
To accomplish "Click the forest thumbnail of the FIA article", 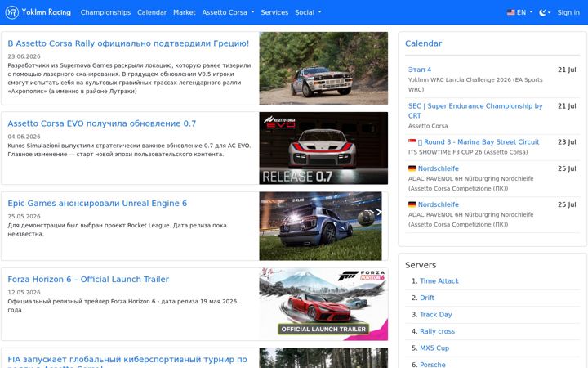I will [323, 358].
